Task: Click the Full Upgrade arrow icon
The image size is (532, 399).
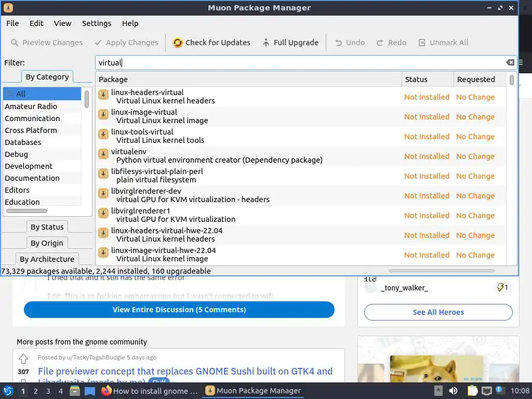Action: pos(266,43)
